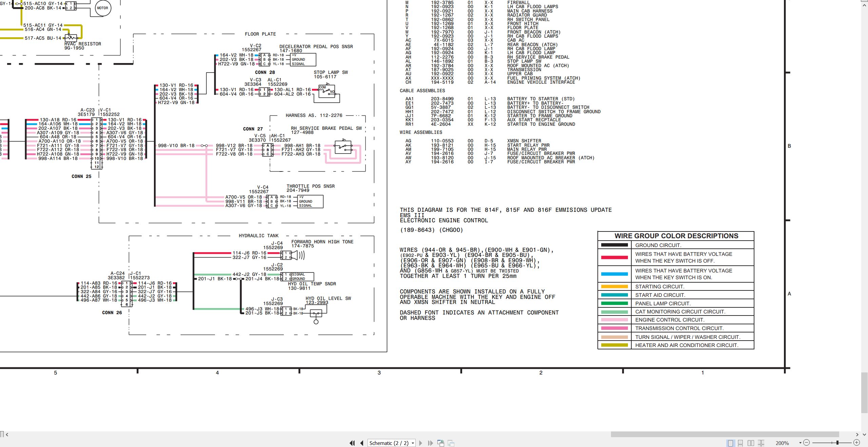Switch to single page view
This screenshot has height=447, width=868.
[730, 443]
